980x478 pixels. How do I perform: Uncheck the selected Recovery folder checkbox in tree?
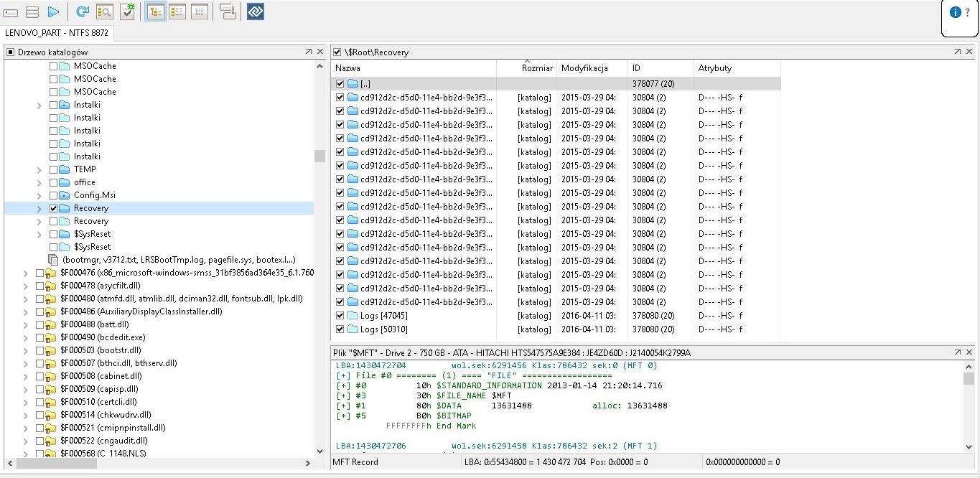[x=53, y=208]
